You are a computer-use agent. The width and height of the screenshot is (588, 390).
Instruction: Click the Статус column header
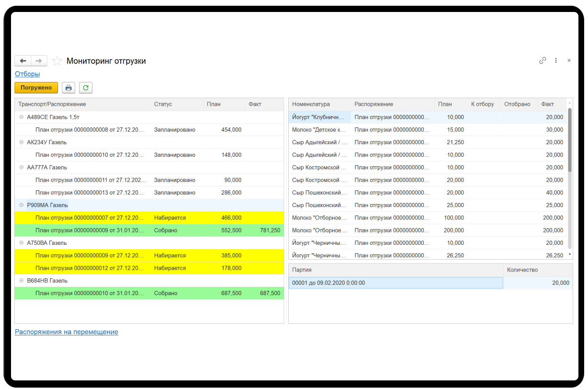pyautogui.click(x=177, y=104)
